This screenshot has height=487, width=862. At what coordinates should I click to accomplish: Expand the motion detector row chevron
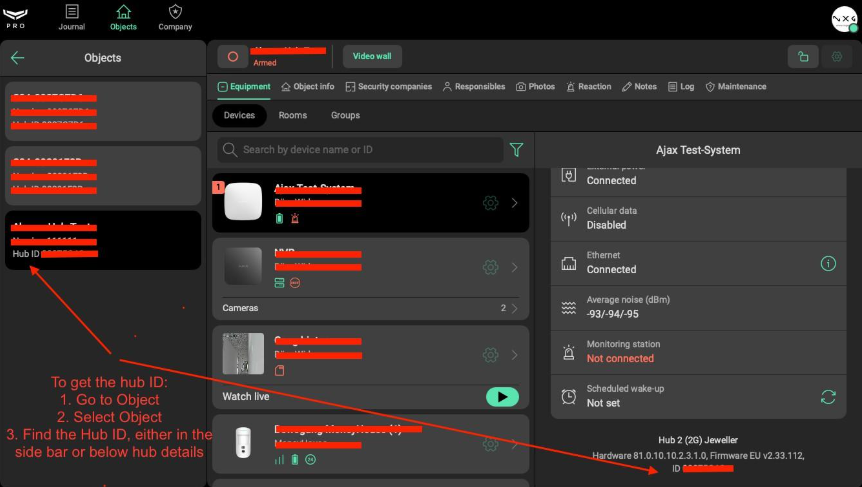(x=515, y=444)
